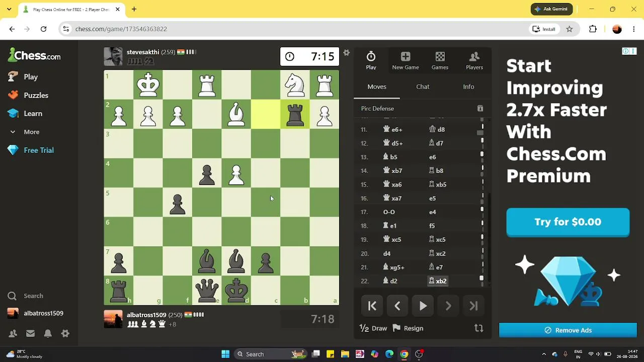Open the Games tab
Screen dimensions: 644x362
tap(440, 60)
